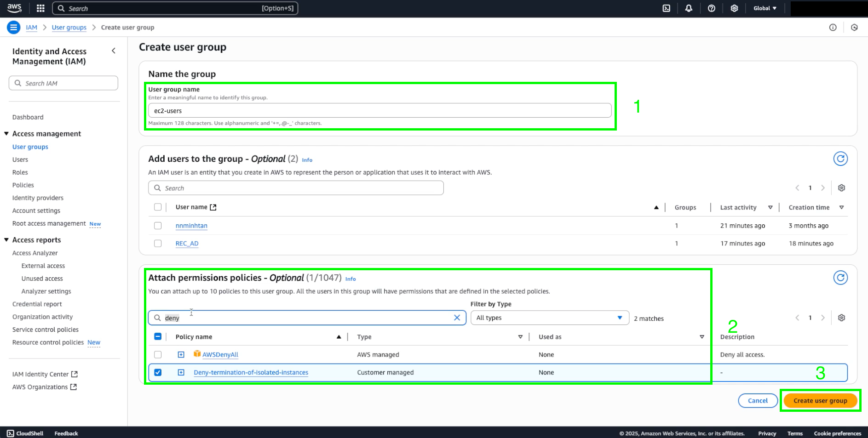Sort users by User name arrow
Screen dimensions: 868x438
[656, 208]
